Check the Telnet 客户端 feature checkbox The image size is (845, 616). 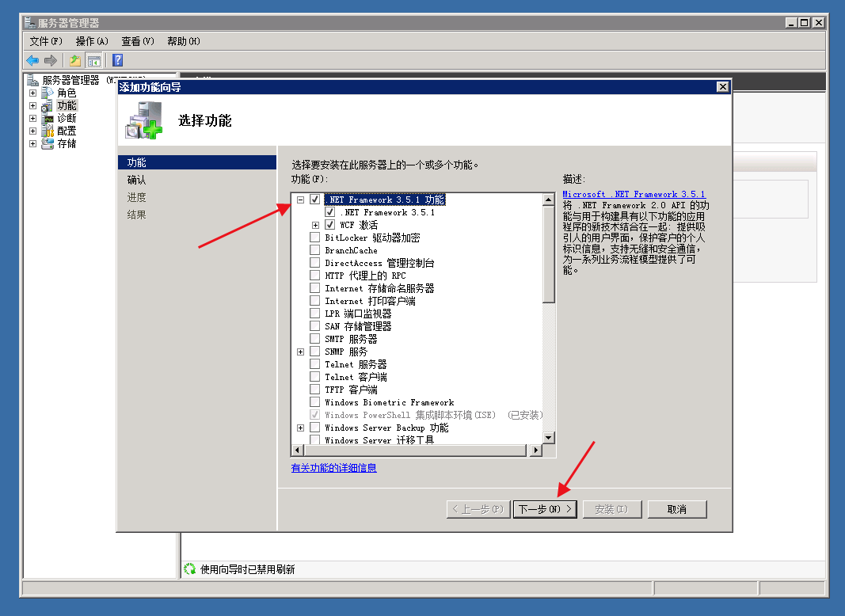tap(315, 377)
